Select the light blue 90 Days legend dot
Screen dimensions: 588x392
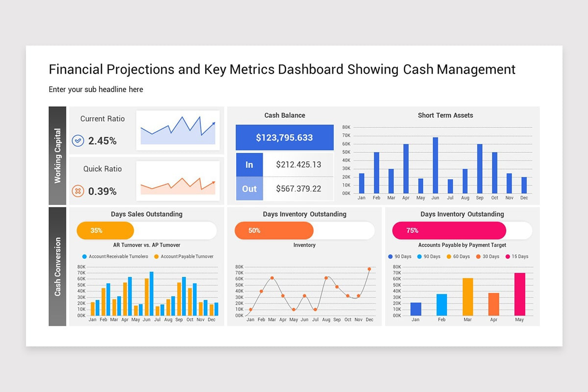419,256
